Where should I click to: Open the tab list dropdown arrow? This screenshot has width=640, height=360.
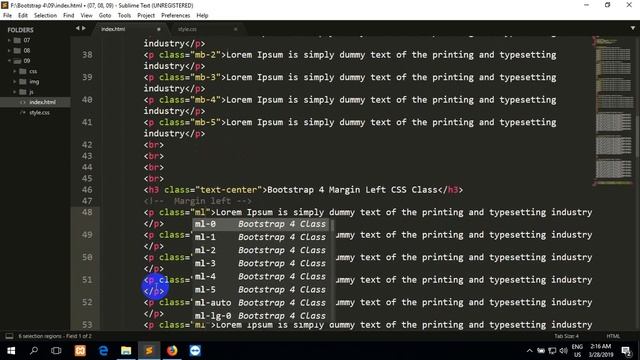[x=633, y=28]
